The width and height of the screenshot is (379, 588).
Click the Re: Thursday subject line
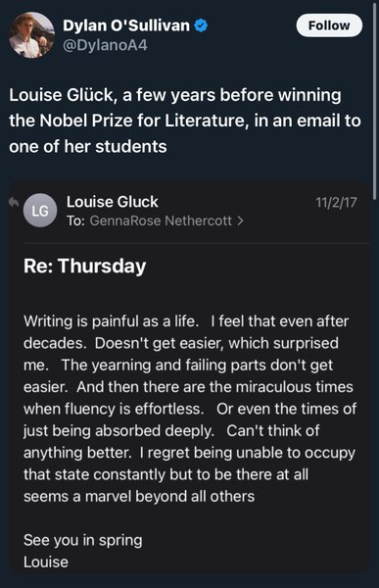(x=85, y=267)
